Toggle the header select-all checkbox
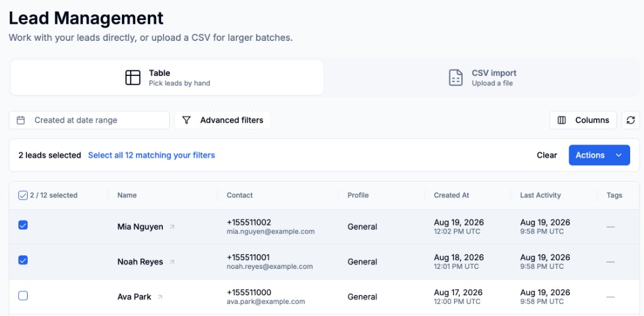This screenshot has width=644, height=316. click(23, 195)
